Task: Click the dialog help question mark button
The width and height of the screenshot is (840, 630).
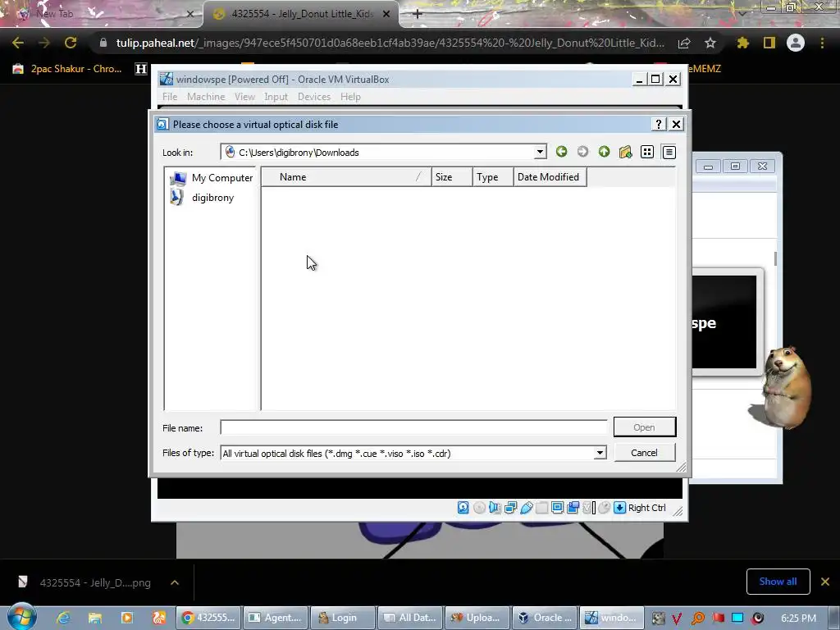Action: pyautogui.click(x=659, y=125)
